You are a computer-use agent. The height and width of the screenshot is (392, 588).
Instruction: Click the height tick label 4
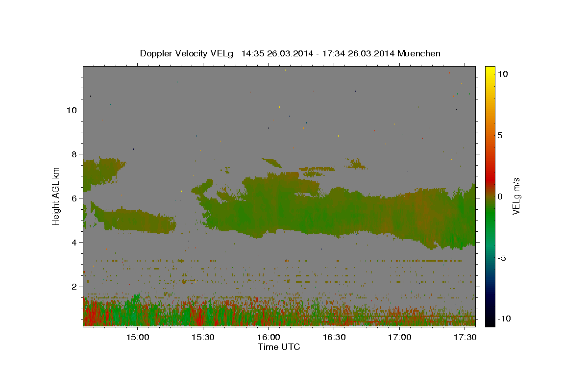click(x=74, y=242)
